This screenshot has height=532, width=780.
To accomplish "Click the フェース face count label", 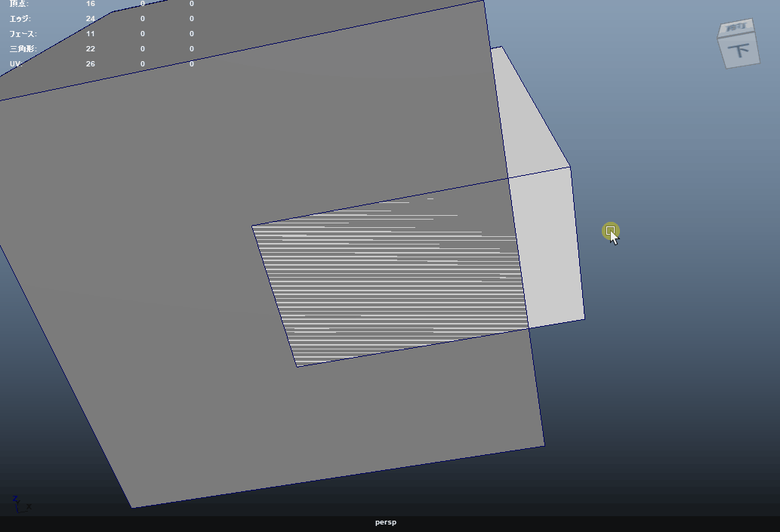I will coord(23,34).
